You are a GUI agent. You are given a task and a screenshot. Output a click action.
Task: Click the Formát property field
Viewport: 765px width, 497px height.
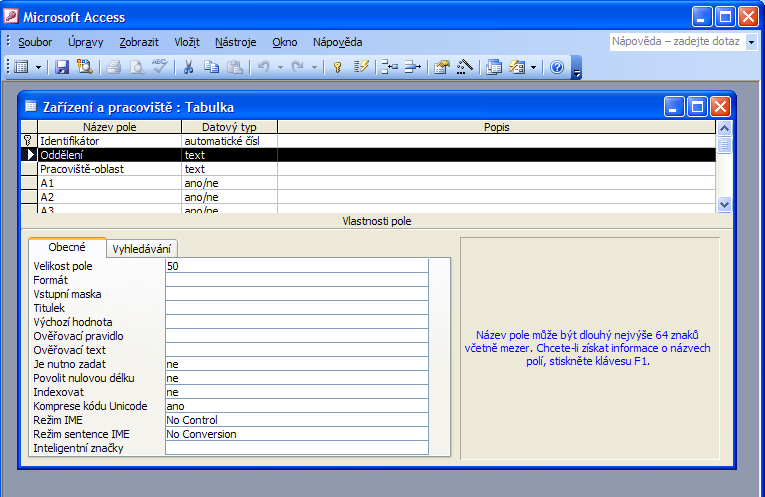(x=297, y=280)
